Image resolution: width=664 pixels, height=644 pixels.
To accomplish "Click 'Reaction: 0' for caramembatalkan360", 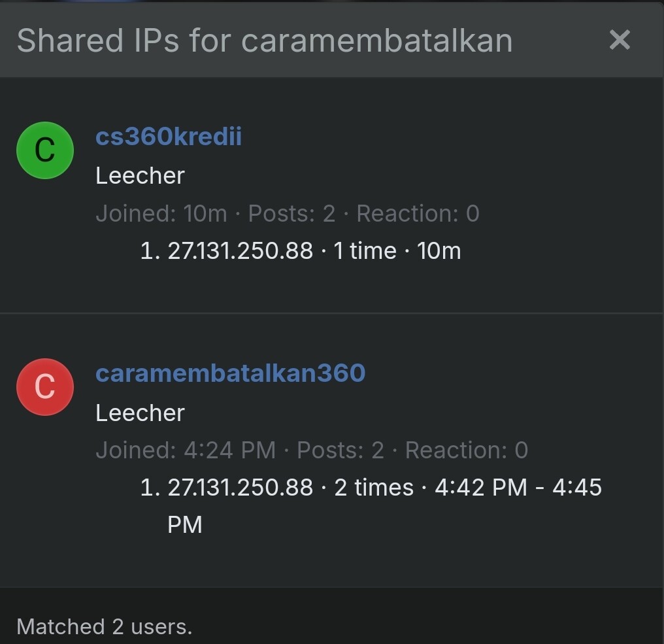I will tap(466, 450).
